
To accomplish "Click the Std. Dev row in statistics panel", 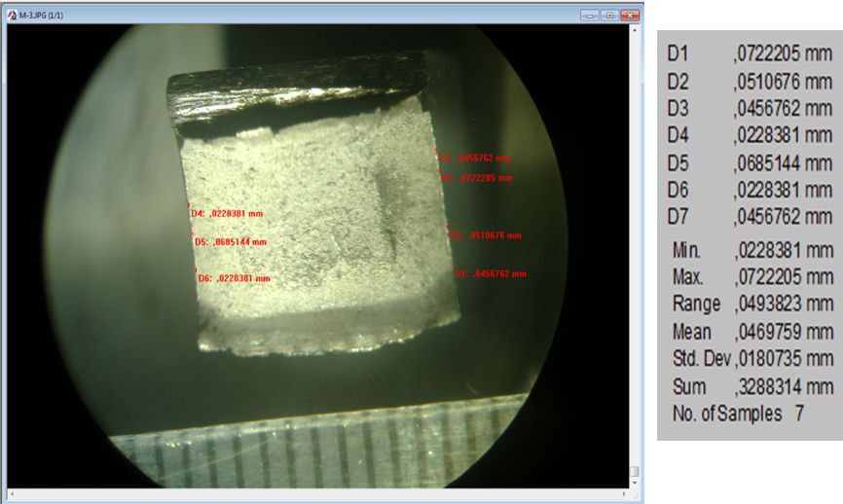I will [751, 359].
